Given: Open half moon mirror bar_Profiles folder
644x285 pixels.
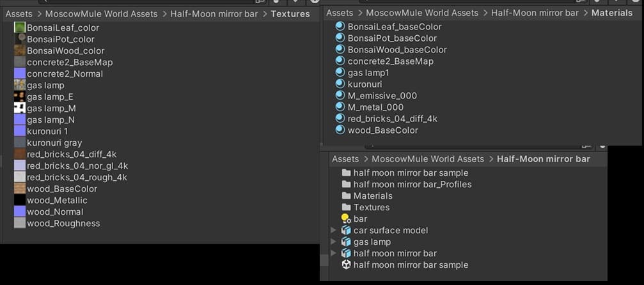Looking at the screenshot, I should 412,184.
